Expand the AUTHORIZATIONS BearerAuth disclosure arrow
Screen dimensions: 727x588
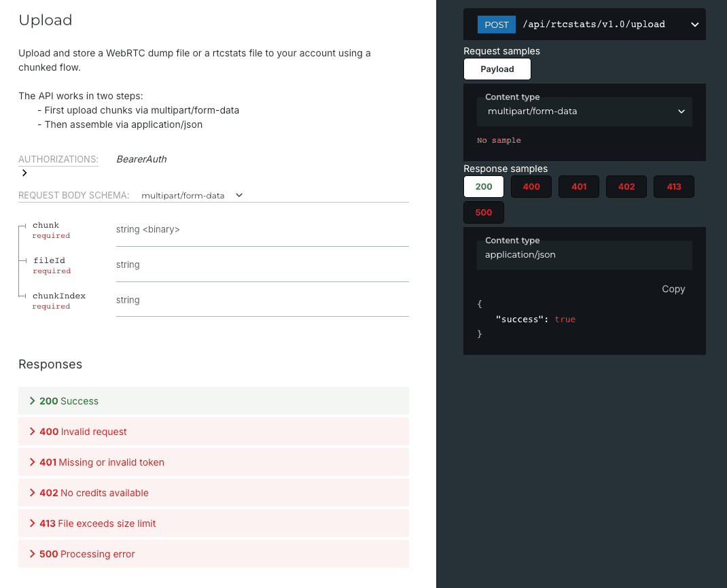tap(23, 173)
